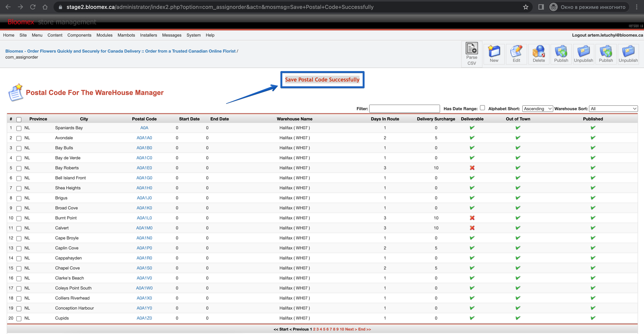Go to page 10 in pagination
Viewport: 644px width, 334px height.
tap(342, 329)
